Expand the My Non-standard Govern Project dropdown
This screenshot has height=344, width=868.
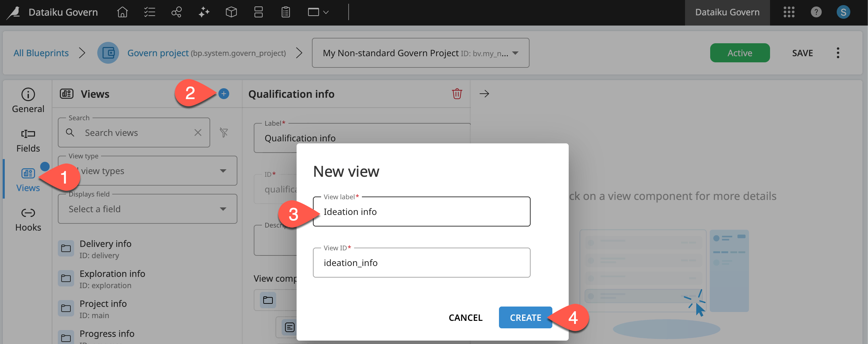(x=420, y=53)
